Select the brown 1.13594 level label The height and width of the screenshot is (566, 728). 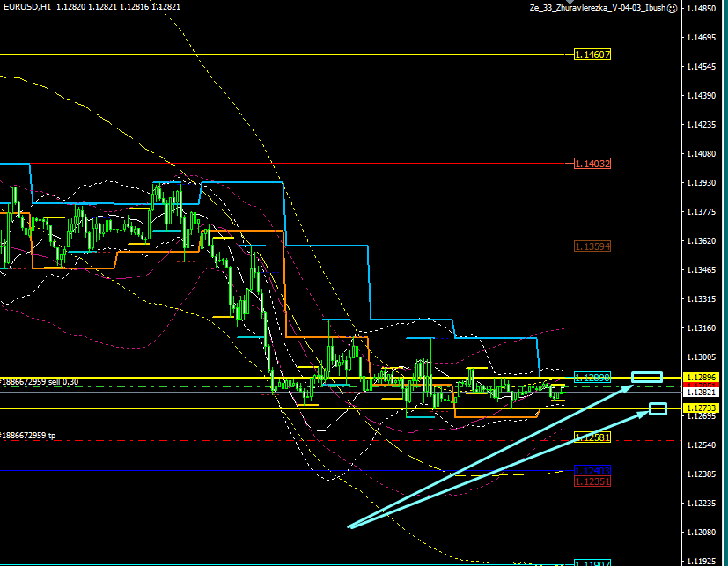(x=592, y=246)
